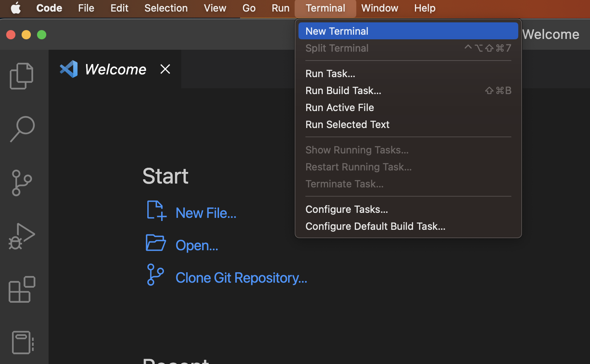Screen dimensions: 590x364
Task: Open the Window menu
Action: pos(379,8)
